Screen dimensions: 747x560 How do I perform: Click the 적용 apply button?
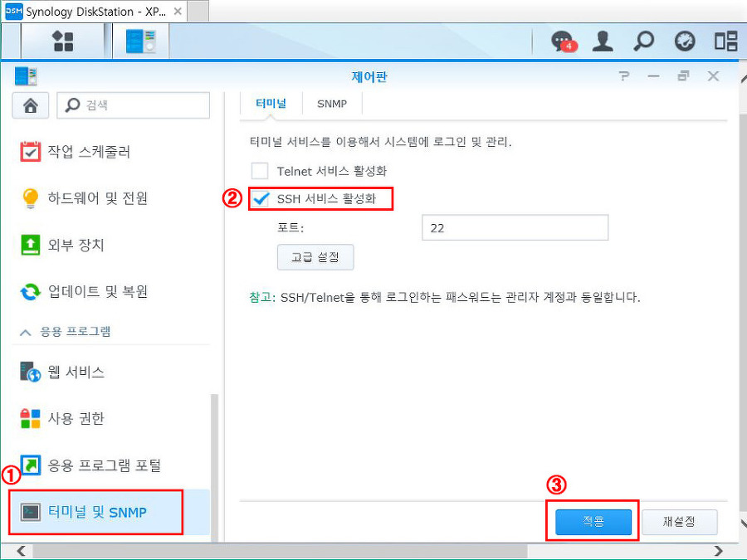point(593,522)
